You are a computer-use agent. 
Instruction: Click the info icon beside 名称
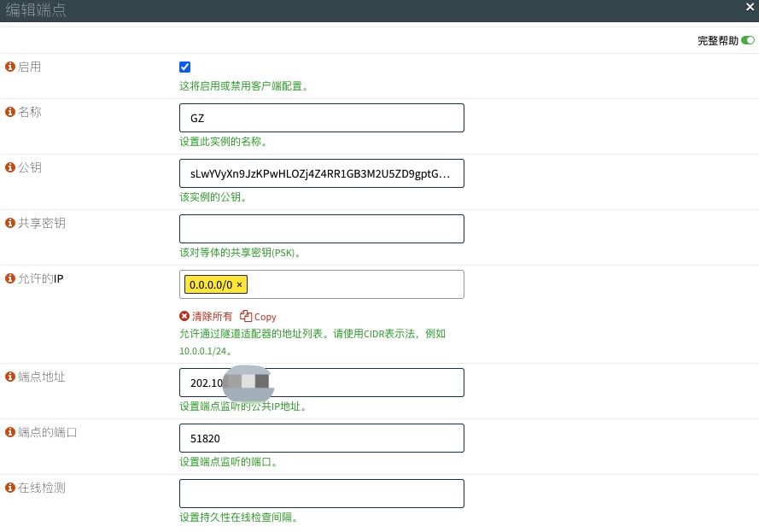click(10, 112)
